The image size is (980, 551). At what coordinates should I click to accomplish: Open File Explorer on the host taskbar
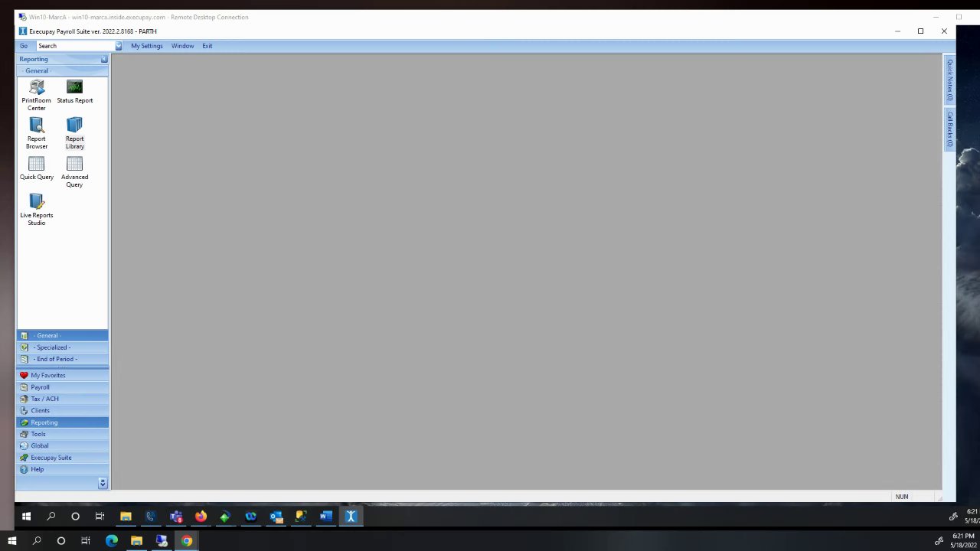click(x=136, y=541)
